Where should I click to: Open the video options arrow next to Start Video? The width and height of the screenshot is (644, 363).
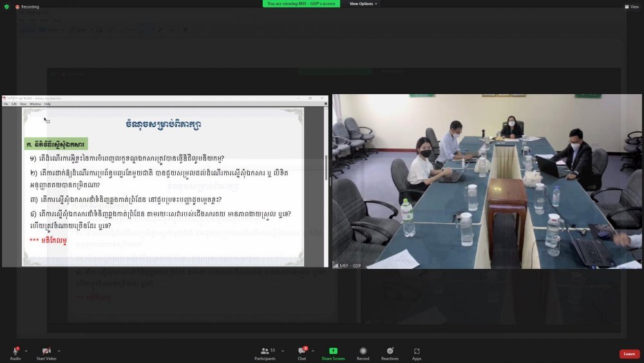point(59,351)
